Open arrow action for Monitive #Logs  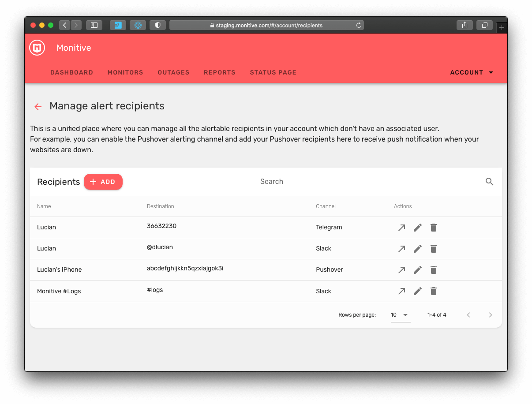[x=401, y=291]
